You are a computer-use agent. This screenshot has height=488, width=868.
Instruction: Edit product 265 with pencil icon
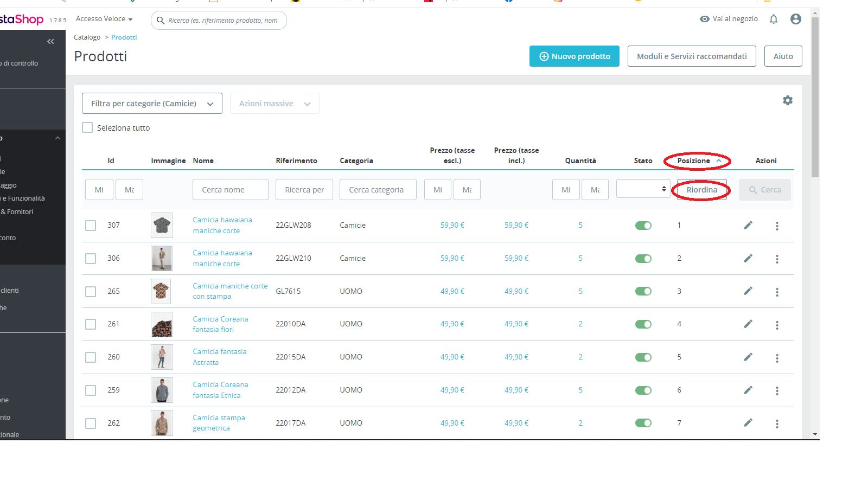(748, 291)
